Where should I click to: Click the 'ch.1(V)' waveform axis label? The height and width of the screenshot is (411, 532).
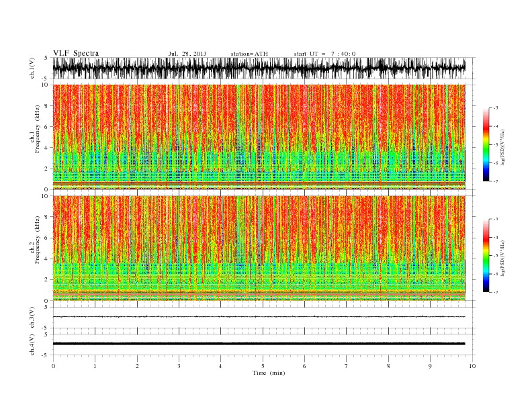(x=32, y=68)
